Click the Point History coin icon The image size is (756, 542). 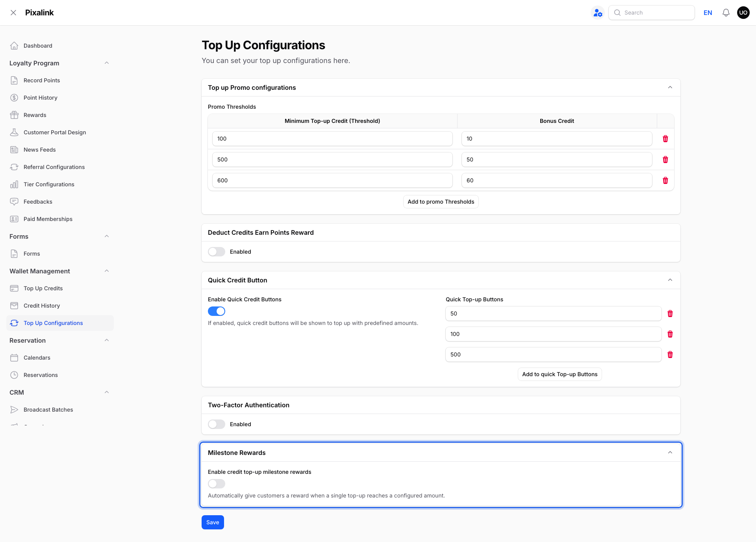tap(14, 98)
